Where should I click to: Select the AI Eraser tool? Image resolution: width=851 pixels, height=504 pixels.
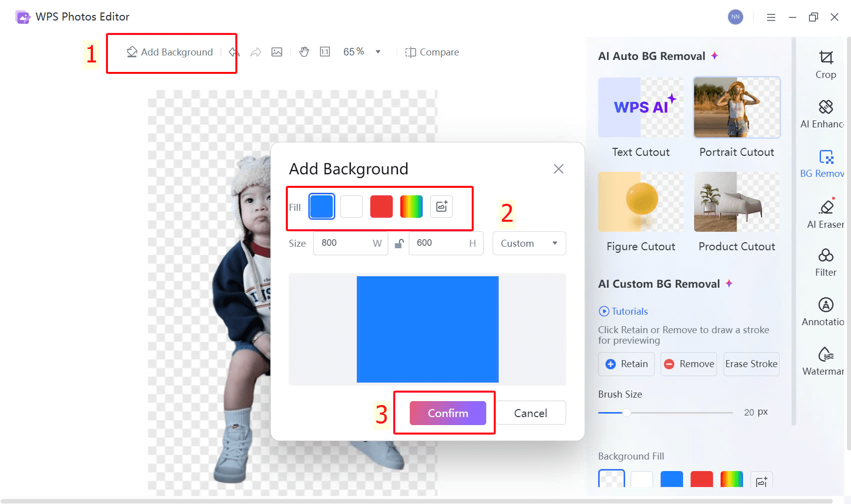coord(826,213)
